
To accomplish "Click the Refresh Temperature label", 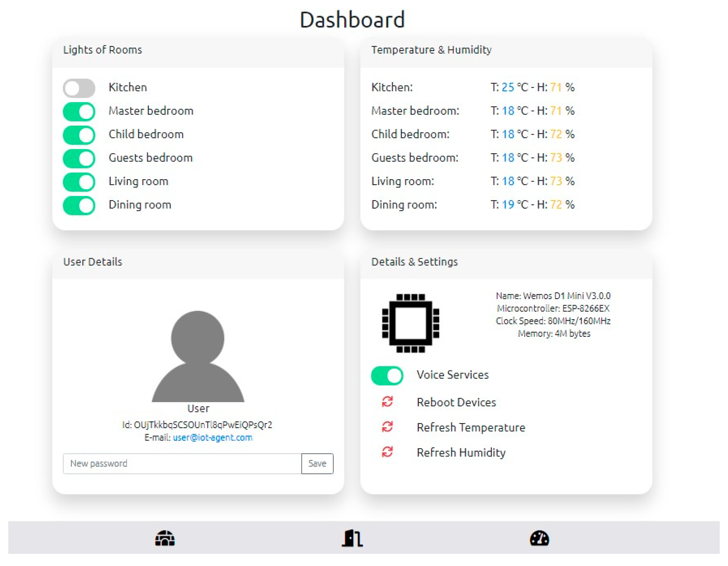I will tap(471, 428).
